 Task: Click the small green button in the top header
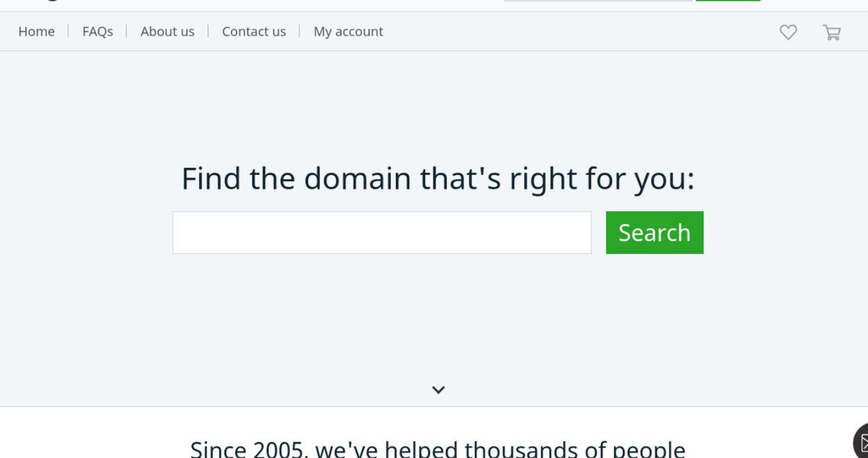point(728,1)
